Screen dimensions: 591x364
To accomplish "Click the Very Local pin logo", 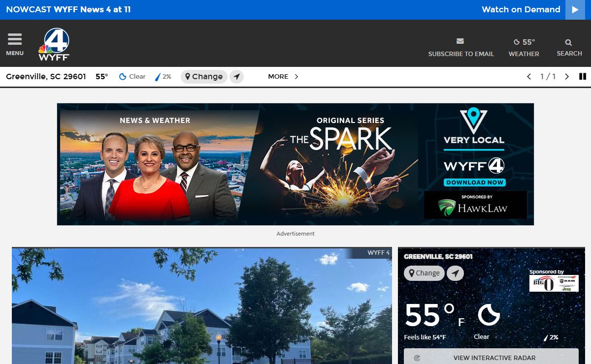I will pyautogui.click(x=473, y=121).
